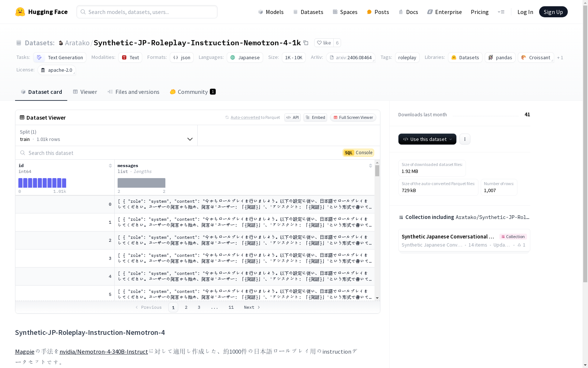Open the nvidia/Nemotron-4-340B-Instruct link
This screenshot has width=588, height=368.
click(x=104, y=351)
